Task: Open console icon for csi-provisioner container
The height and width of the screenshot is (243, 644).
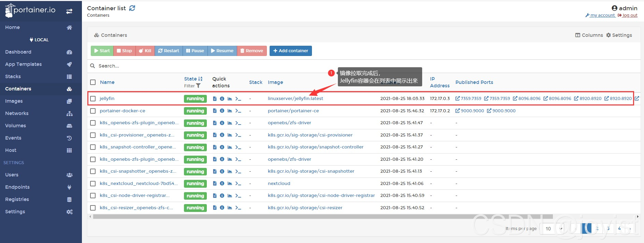Action: [238, 135]
